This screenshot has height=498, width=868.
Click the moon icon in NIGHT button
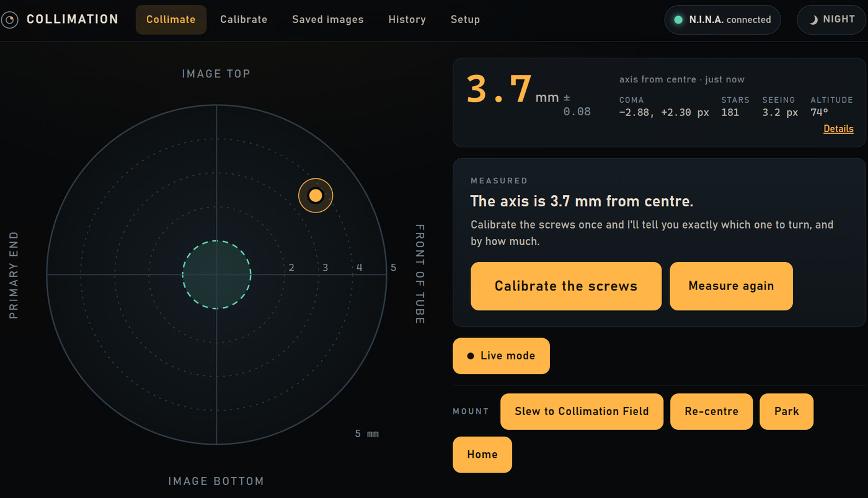pos(813,20)
